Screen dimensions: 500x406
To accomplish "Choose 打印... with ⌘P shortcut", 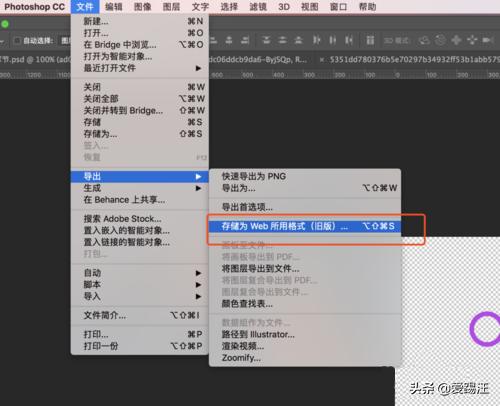I will (140, 334).
